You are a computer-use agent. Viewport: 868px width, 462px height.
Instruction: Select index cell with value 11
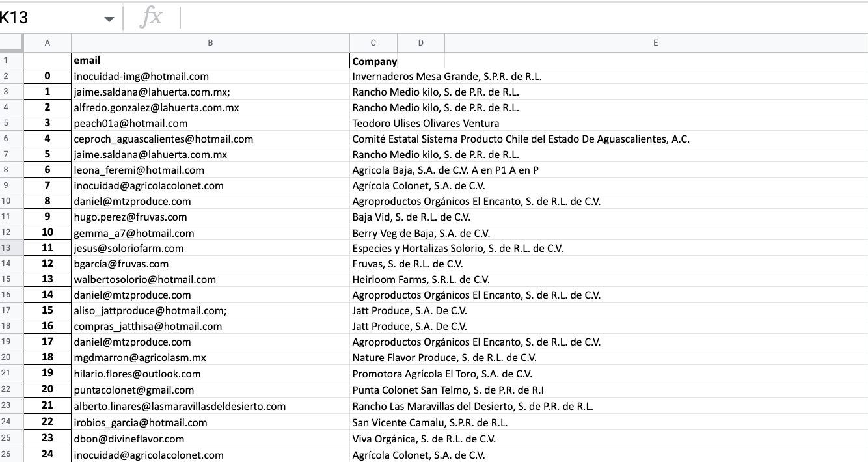click(x=47, y=248)
